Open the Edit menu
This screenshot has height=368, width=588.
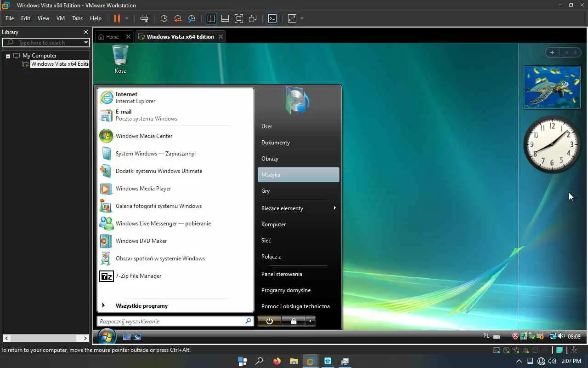point(26,18)
